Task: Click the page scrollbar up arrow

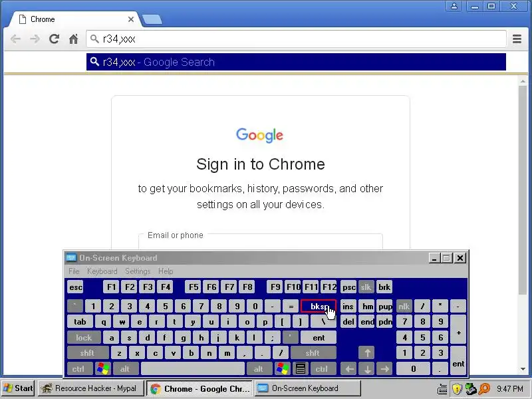Action: tap(523, 81)
